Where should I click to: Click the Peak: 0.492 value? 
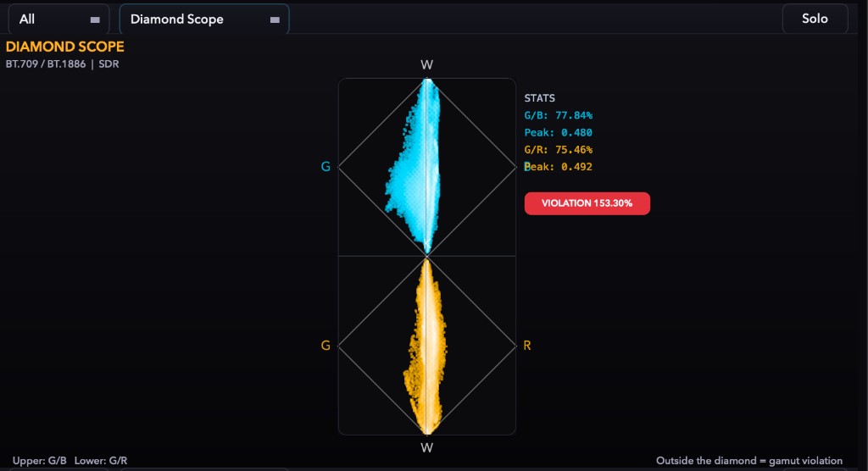click(558, 167)
